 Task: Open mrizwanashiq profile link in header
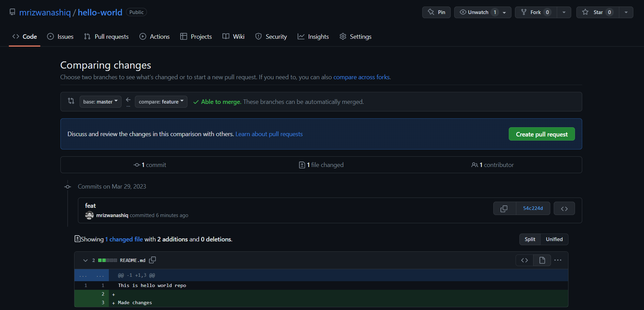click(x=45, y=12)
